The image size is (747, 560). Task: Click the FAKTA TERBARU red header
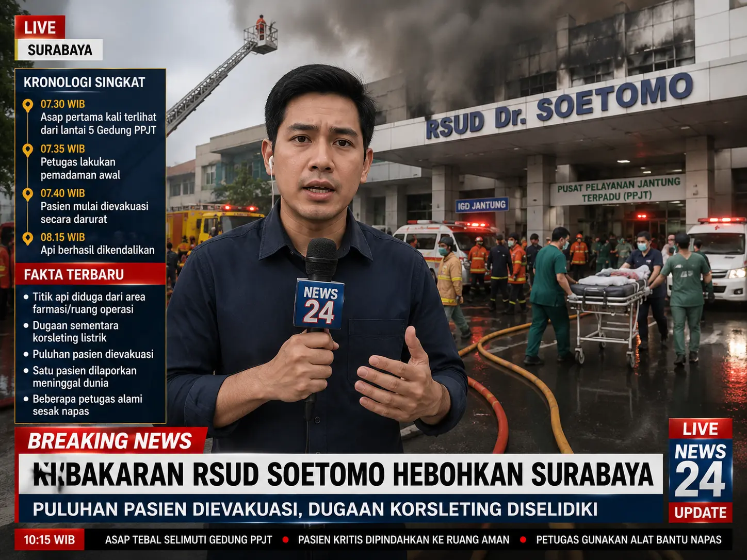point(90,274)
